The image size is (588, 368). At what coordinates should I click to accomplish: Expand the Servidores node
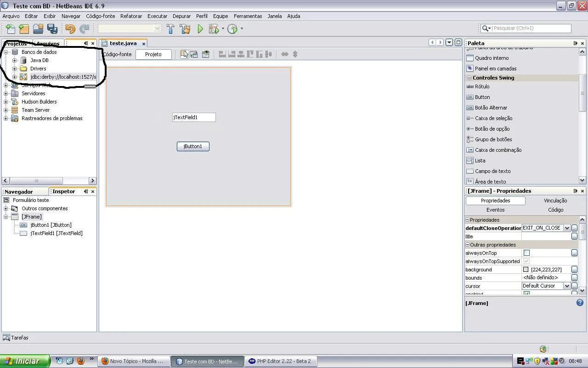pyautogui.click(x=6, y=93)
